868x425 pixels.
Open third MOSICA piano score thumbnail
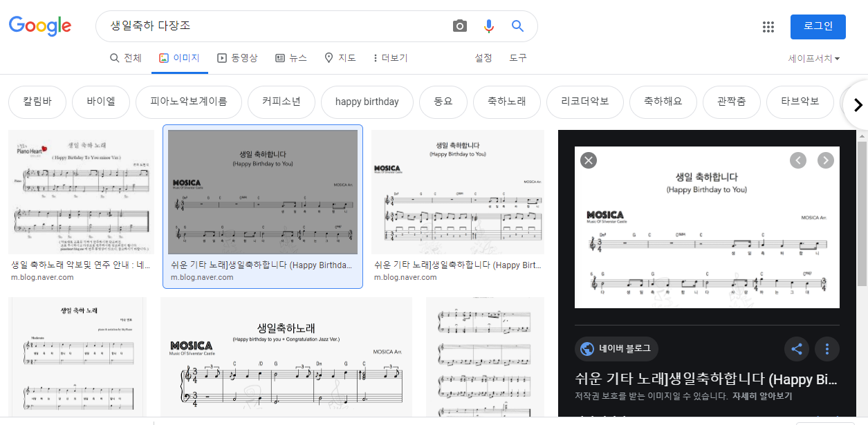pyautogui.click(x=458, y=192)
